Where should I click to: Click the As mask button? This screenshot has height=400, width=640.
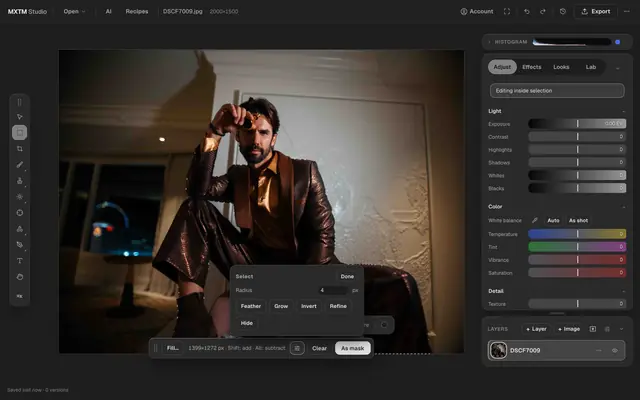pyautogui.click(x=353, y=348)
